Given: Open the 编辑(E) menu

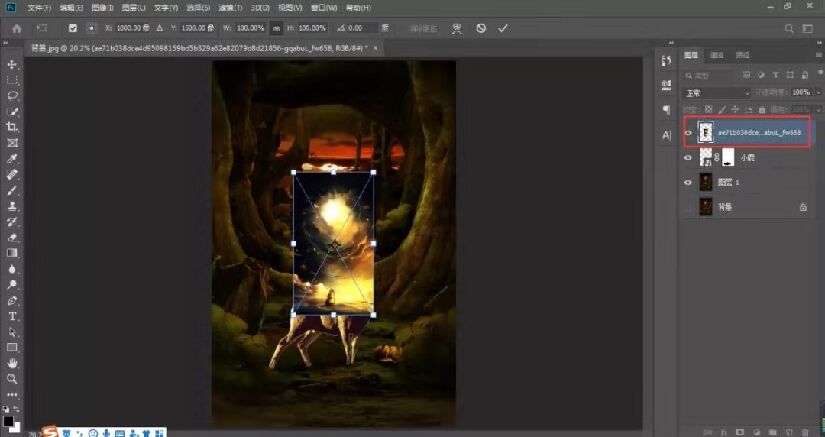Looking at the screenshot, I should [71, 8].
